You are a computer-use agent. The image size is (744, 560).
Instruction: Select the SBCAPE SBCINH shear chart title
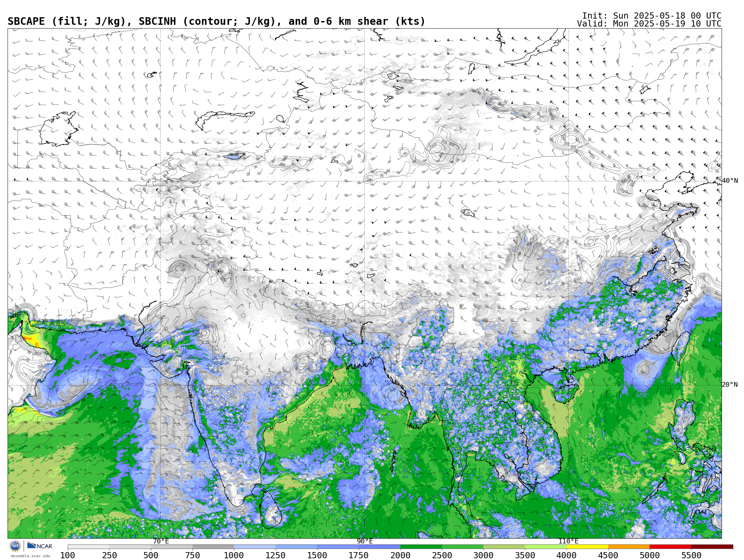tap(216, 21)
